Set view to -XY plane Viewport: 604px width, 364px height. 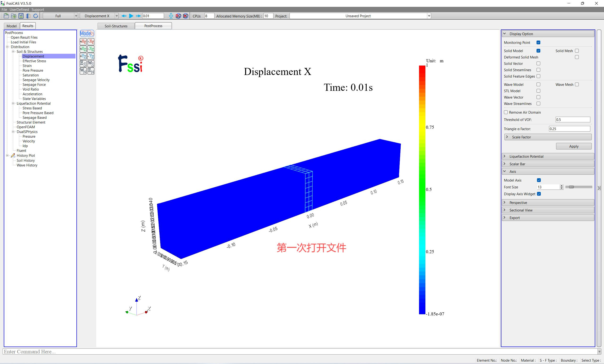91,42
